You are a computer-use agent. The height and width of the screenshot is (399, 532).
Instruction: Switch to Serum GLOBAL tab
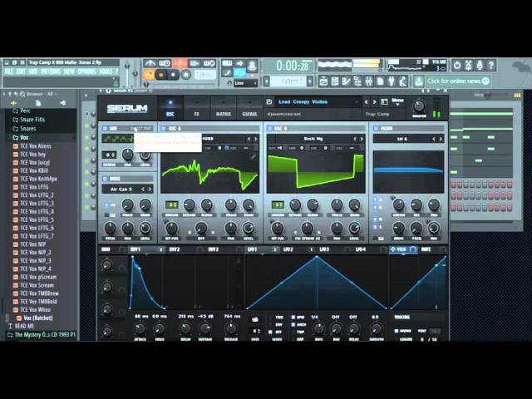pyautogui.click(x=249, y=108)
